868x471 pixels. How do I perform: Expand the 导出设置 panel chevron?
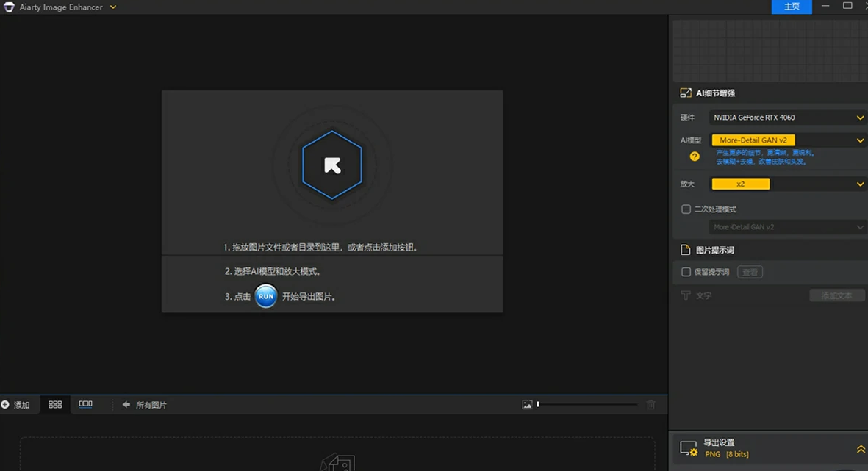[x=861, y=449]
